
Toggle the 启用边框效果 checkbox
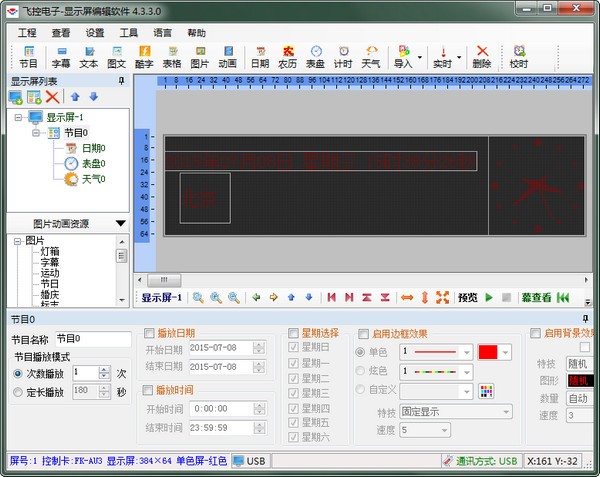pos(363,333)
